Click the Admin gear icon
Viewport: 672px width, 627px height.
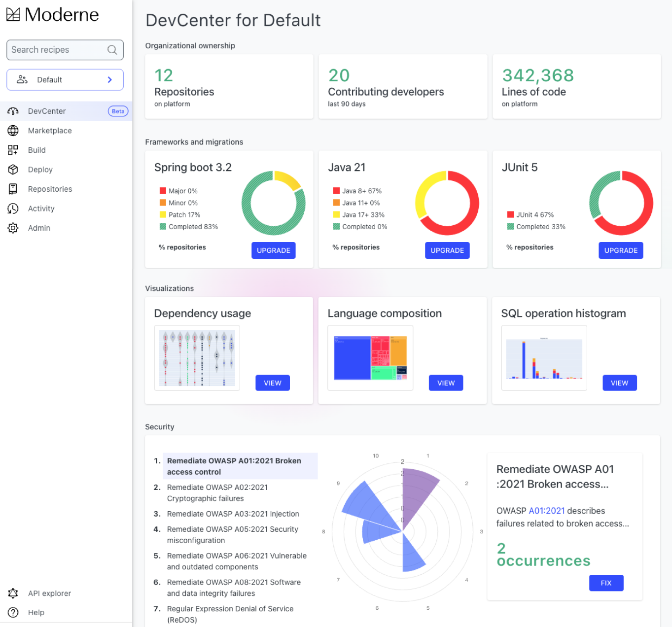pyautogui.click(x=13, y=228)
